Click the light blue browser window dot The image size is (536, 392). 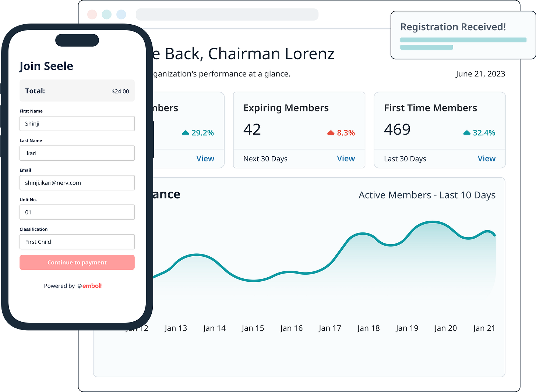pos(121,14)
